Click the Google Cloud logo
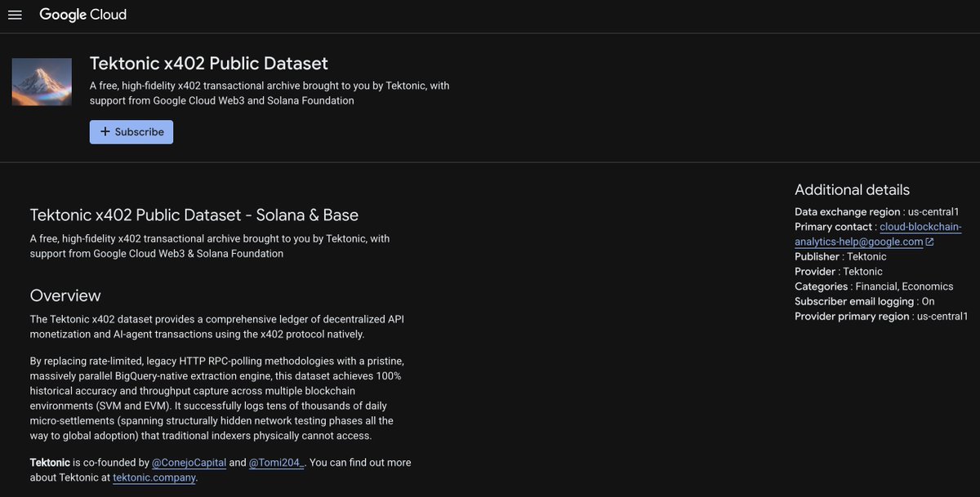The image size is (980, 497). tap(83, 15)
